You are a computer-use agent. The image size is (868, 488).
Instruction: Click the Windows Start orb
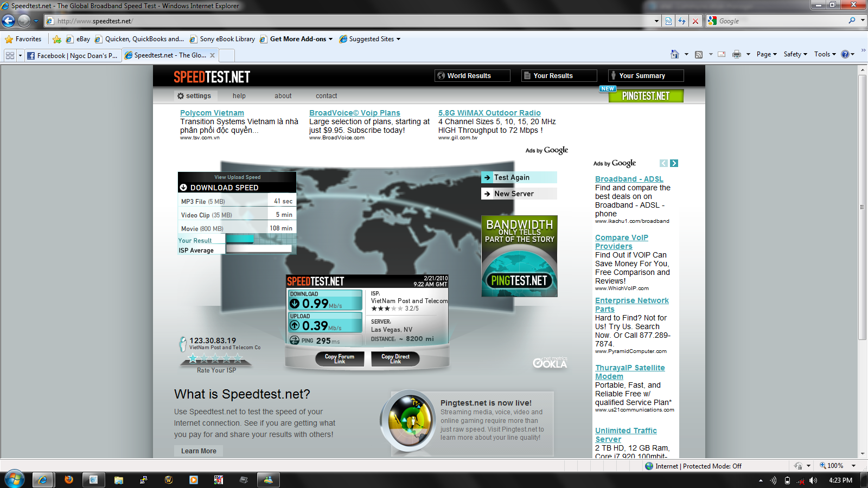click(15, 479)
